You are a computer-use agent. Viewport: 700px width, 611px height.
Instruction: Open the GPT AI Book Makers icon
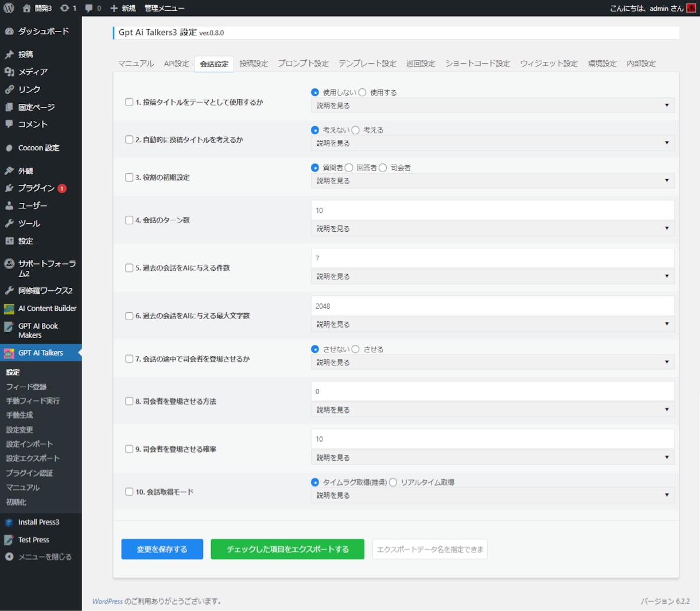[9, 327]
